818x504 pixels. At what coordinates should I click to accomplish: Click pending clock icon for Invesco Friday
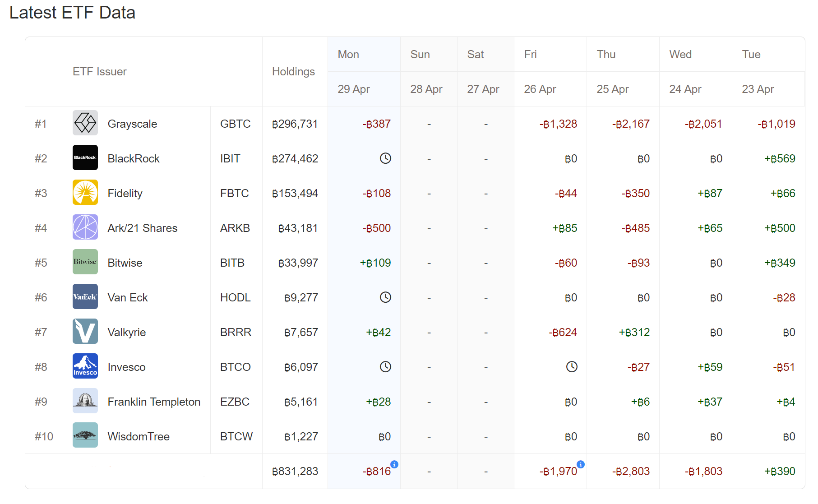[x=572, y=367]
